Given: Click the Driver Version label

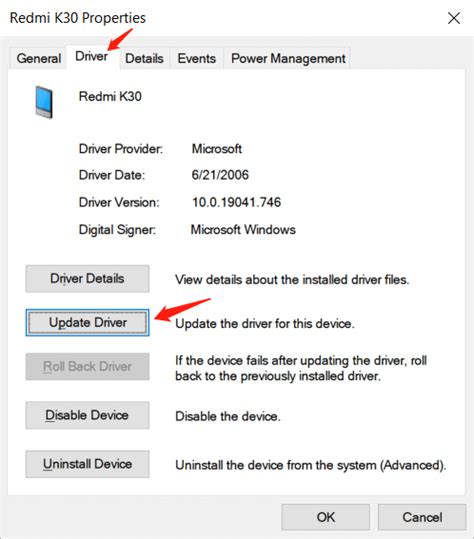Looking at the screenshot, I should pos(119,202).
